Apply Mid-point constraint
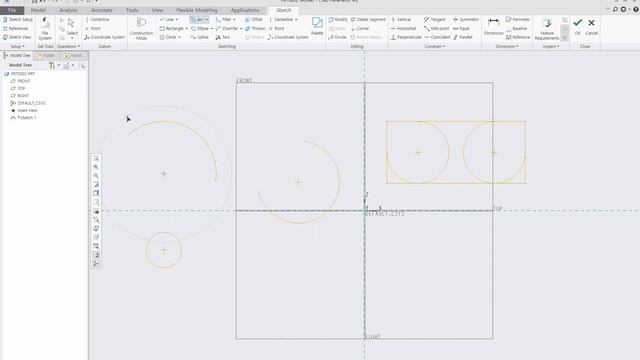 [436, 28]
